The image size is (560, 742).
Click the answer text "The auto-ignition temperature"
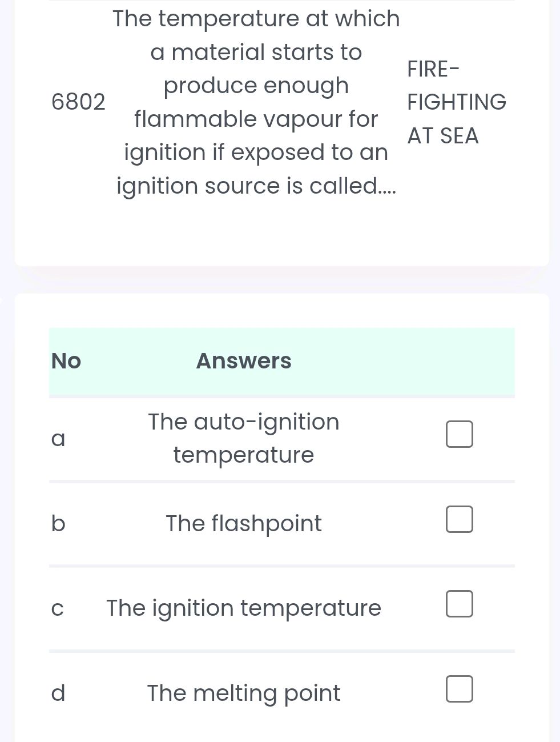(244, 438)
